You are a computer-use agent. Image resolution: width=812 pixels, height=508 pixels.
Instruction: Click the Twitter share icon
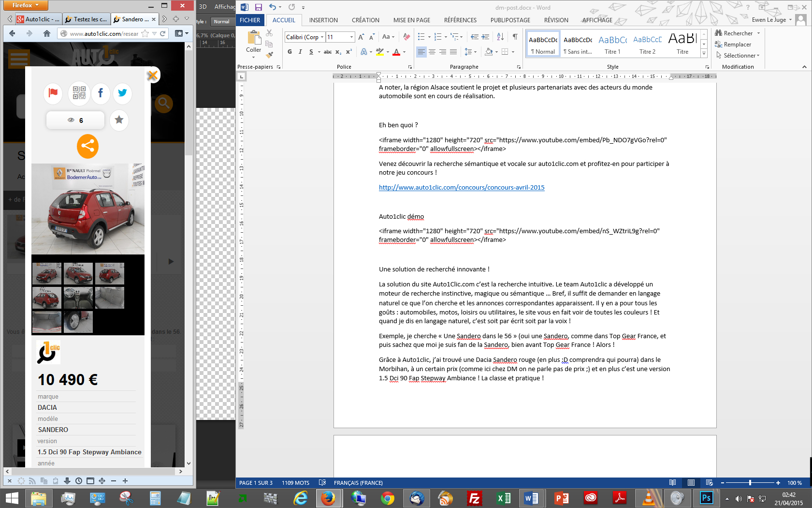point(122,93)
